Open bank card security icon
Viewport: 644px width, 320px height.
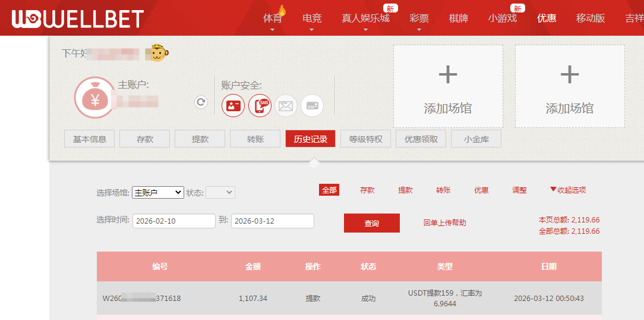pyautogui.click(x=312, y=106)
